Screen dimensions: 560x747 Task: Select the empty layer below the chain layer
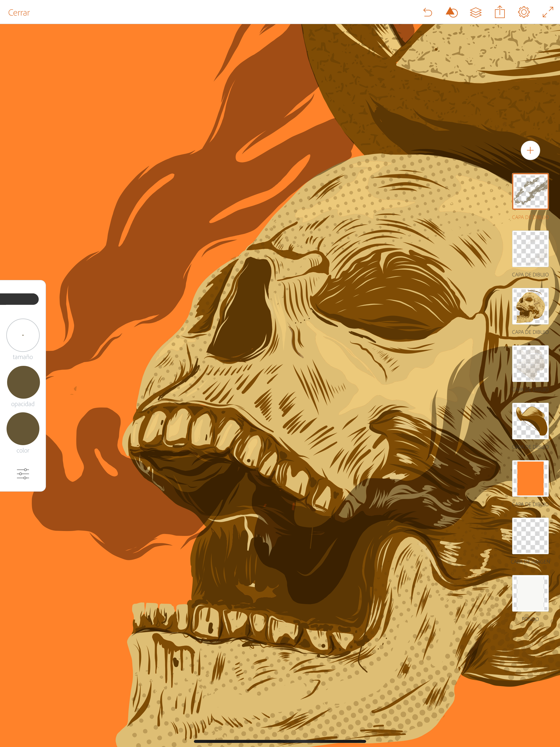click(530, 249)
